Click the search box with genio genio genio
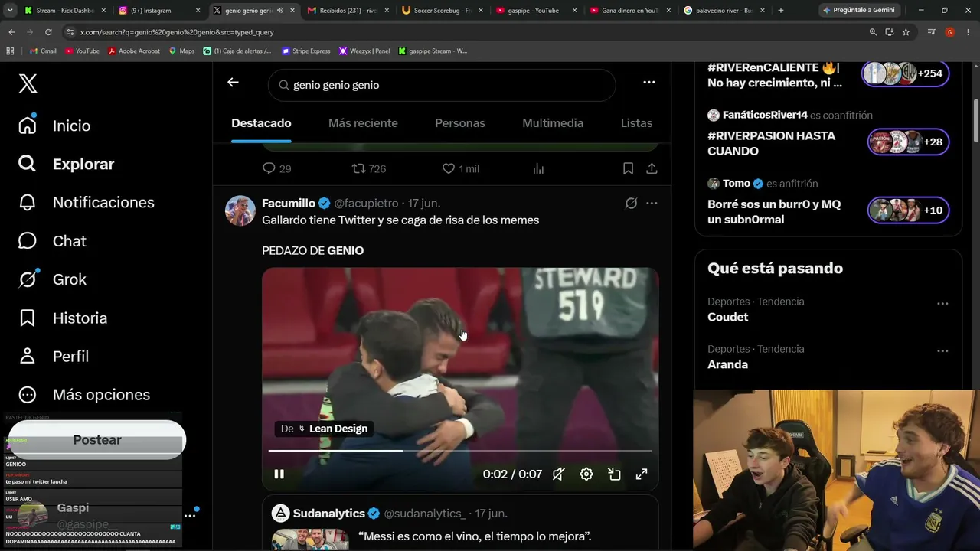Screen dimensions: 980x551 pyautogui.click(x=442, y=85)
